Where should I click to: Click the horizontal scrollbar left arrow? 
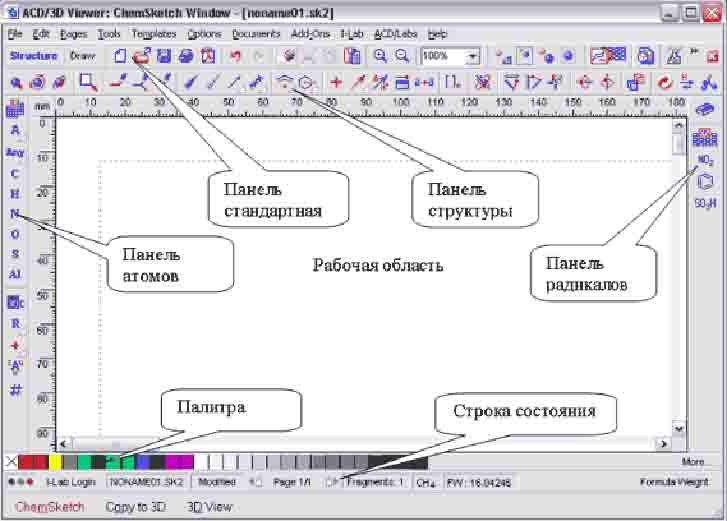pos(64,444)
